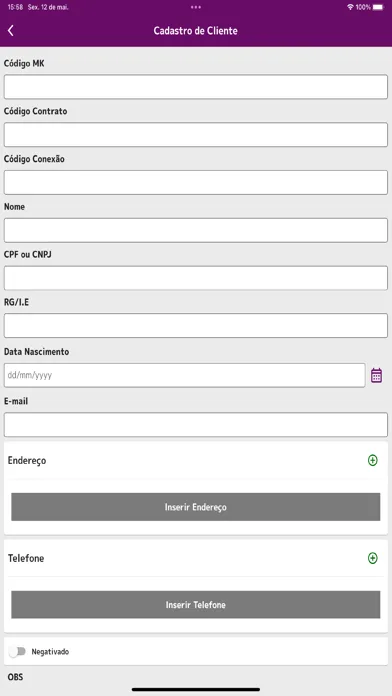
Task: Expand the Endereço section header
Action: tap(196, 460)
